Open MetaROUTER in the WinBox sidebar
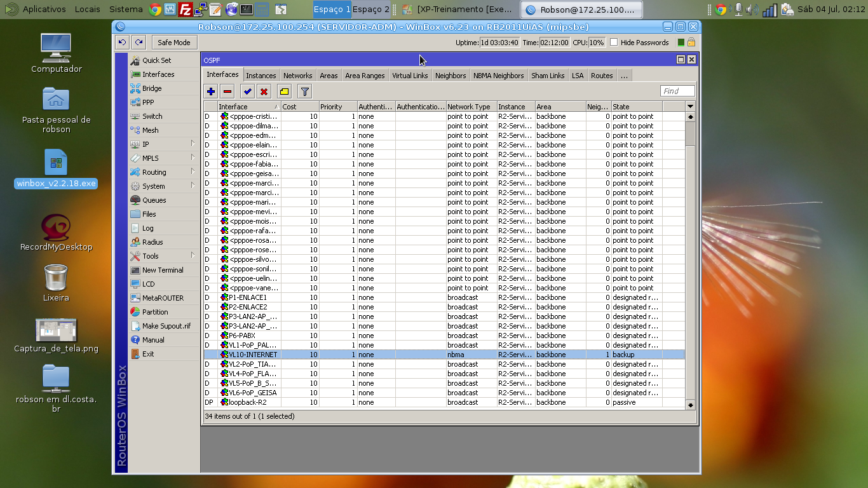 pyautogui.click(x=164, y=298)
